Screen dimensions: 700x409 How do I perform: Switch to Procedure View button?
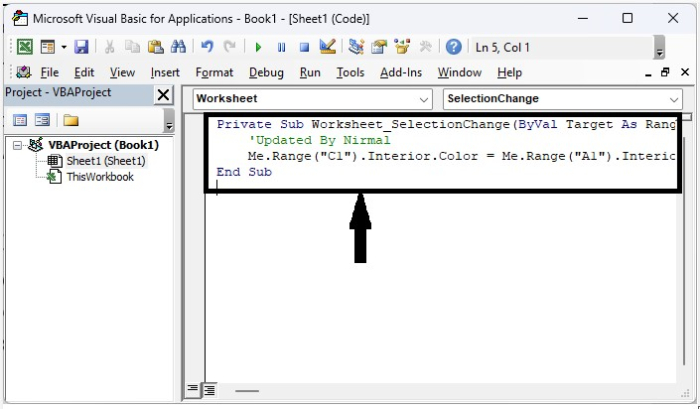pyautogui.click(x=192, y=390)
